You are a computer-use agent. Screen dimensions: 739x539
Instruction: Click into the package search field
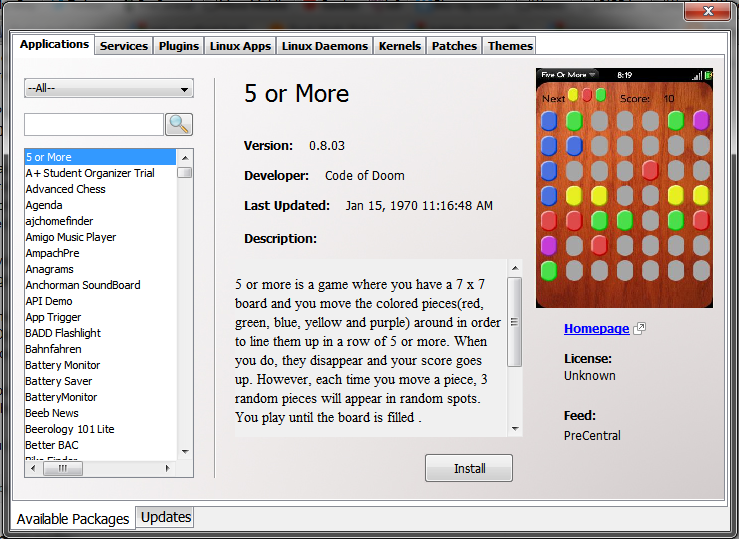coord(94,124)
